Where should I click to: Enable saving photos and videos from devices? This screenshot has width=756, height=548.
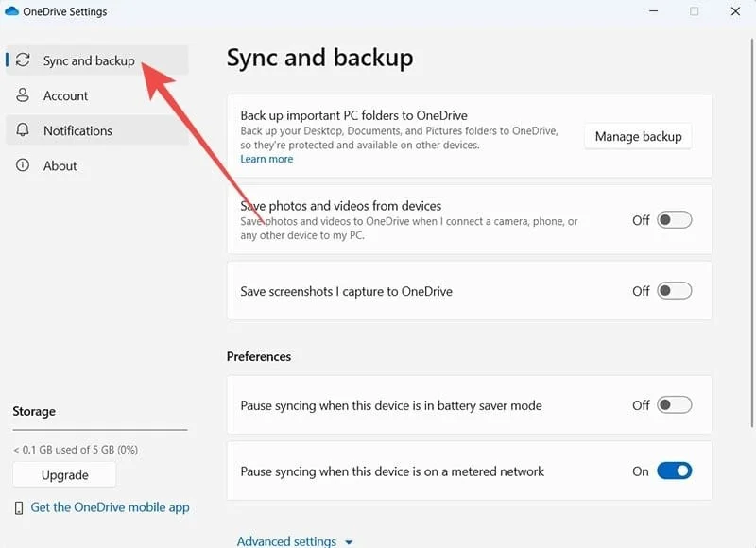point(674,219)
